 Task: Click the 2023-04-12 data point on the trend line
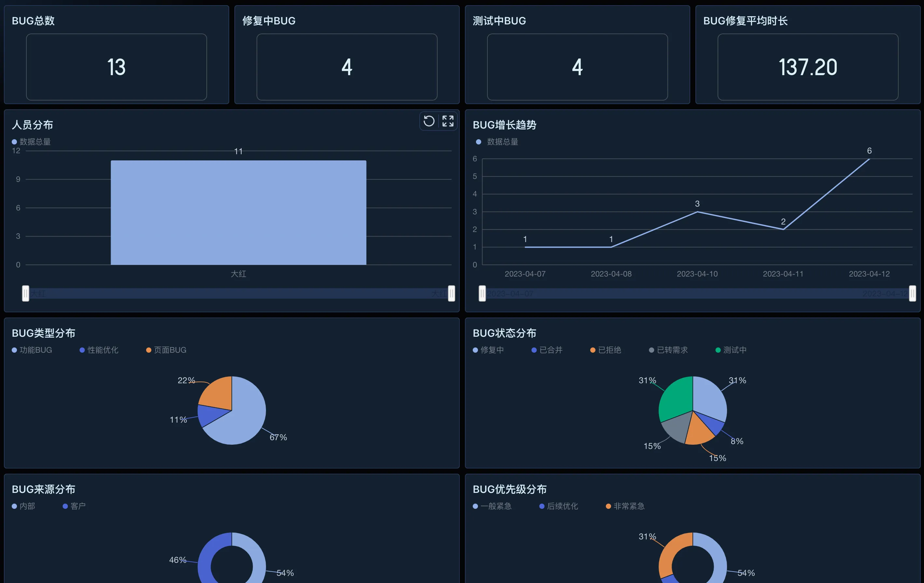pyautogui.click(x=869, y=159)
